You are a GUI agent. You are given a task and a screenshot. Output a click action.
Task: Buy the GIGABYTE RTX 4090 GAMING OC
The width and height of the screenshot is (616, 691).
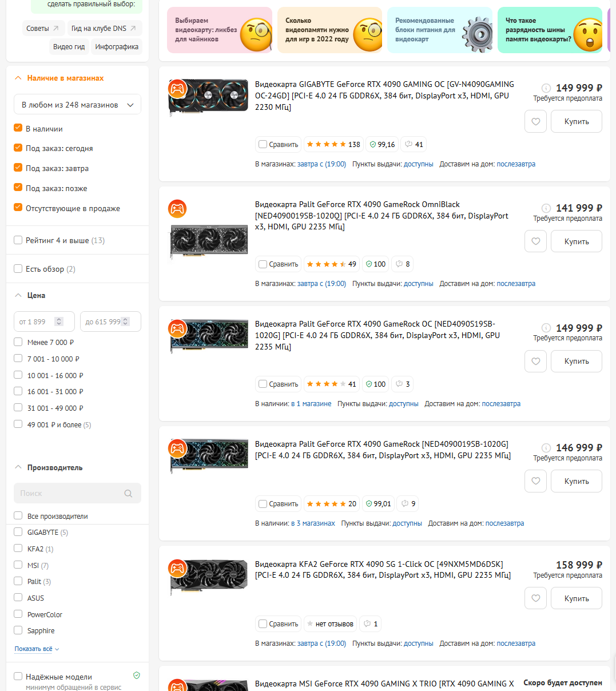point(577,121)
